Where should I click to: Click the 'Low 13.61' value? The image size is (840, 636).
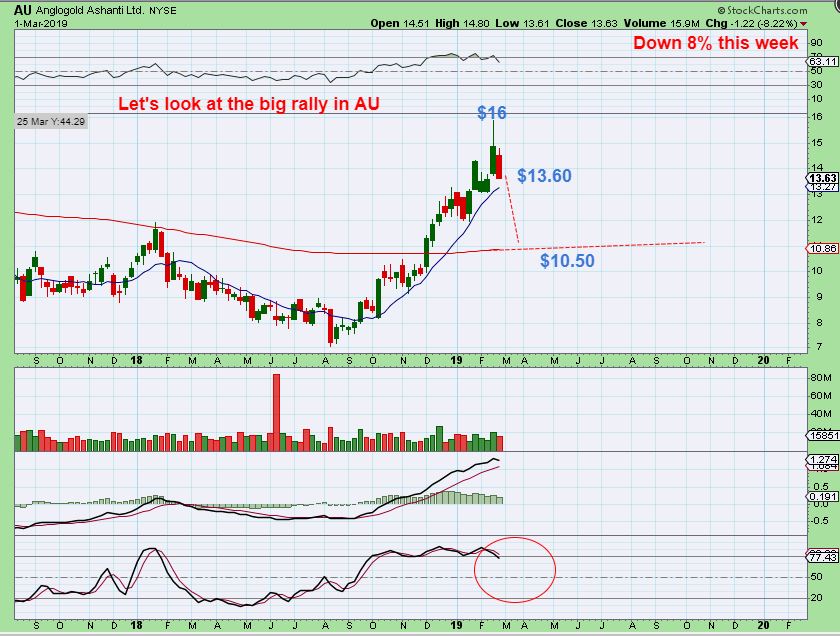(523, 24)
